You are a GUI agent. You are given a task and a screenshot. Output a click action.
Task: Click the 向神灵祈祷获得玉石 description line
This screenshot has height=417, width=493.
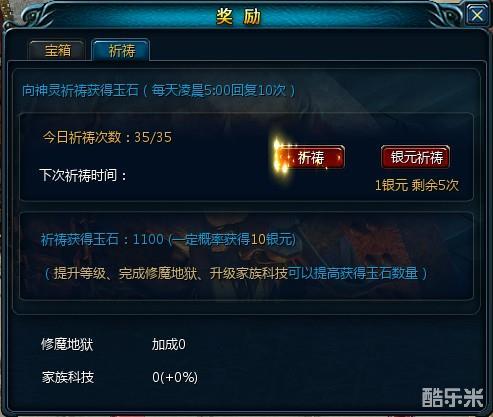point(159,90)
